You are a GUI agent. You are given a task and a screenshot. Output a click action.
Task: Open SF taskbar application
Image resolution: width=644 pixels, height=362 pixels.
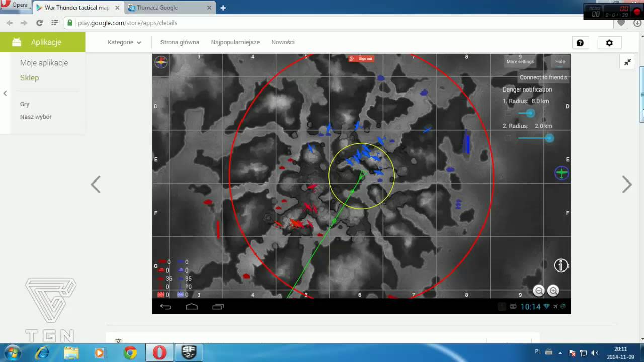[x=189, y=353]
